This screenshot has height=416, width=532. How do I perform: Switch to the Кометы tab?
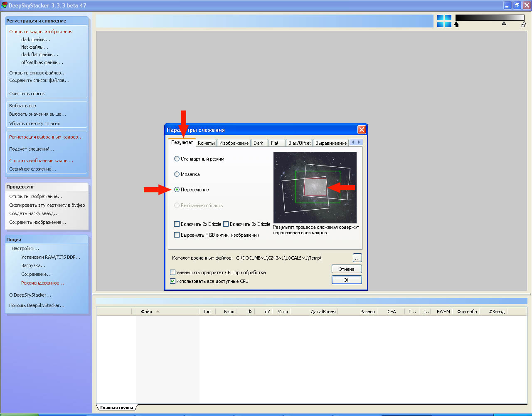tap(206, 143)
